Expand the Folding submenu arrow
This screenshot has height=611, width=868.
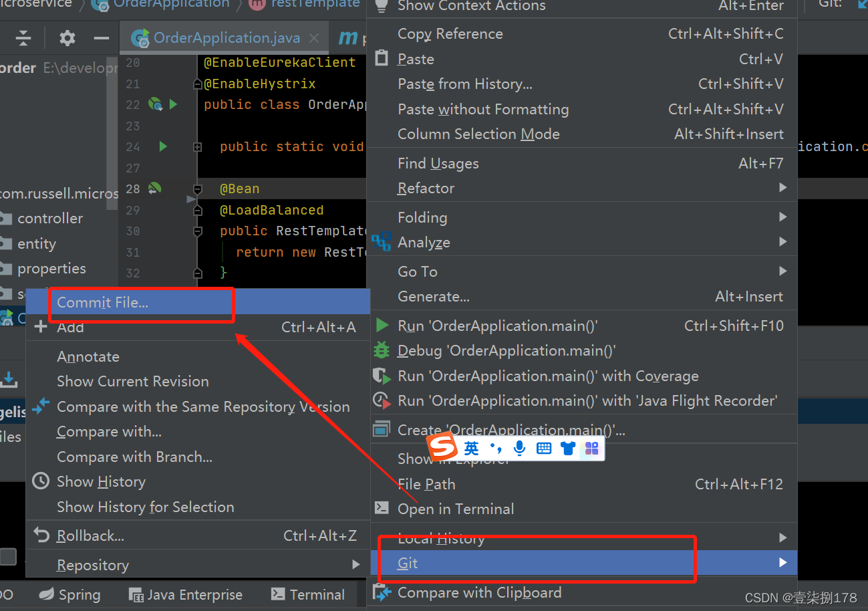click(782, 217)
